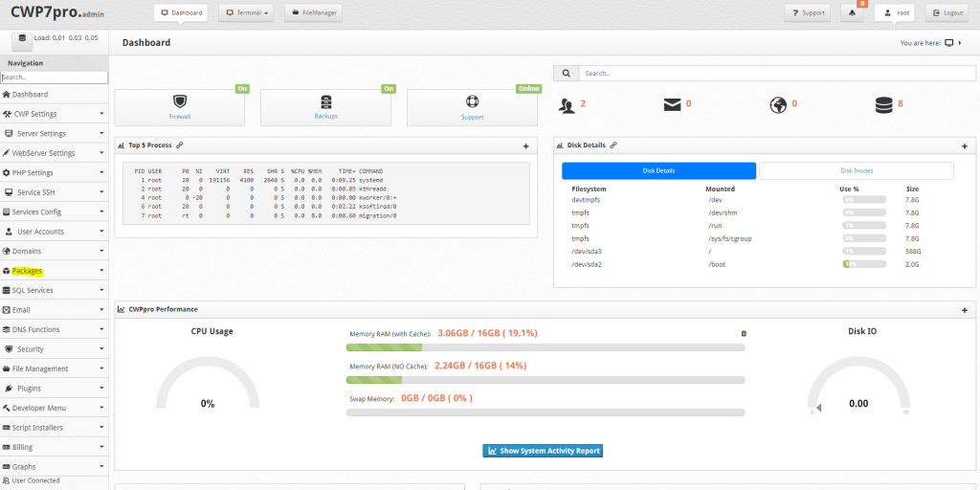Open the Support lifebuoy icon

pos(472,101)
